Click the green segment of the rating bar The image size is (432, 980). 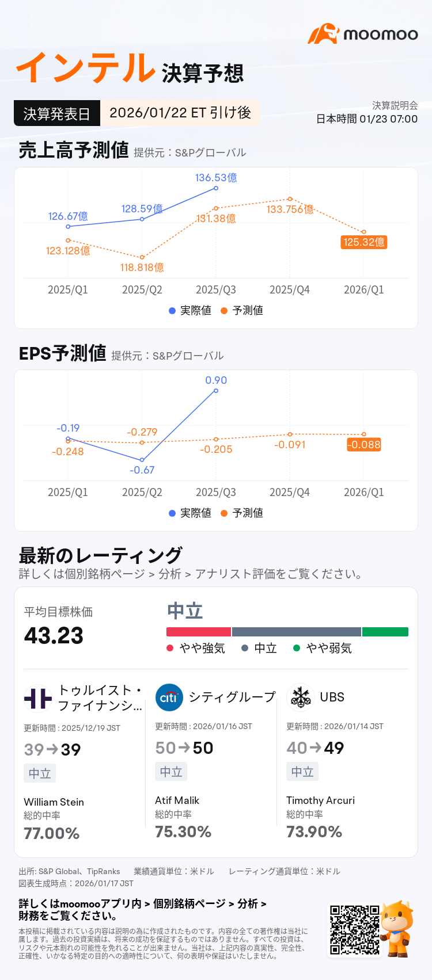coord(385,632)
